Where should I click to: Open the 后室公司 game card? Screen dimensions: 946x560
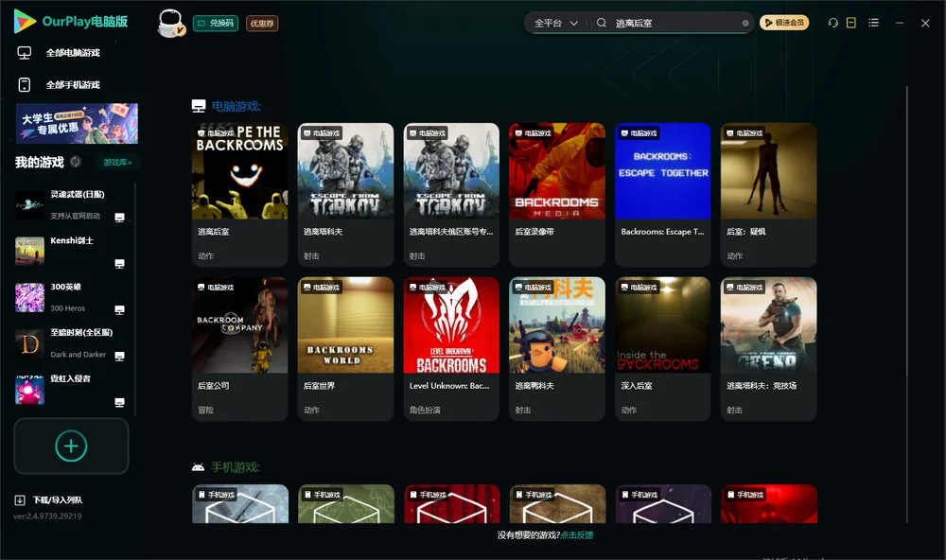click(x=240, y=349)
